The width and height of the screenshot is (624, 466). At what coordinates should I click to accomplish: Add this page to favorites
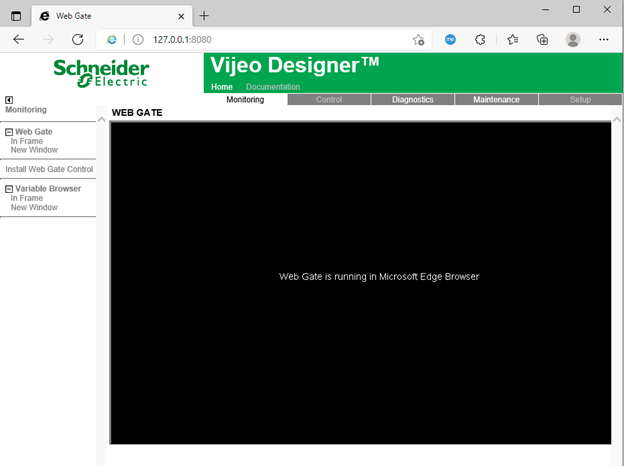[418, 40]
